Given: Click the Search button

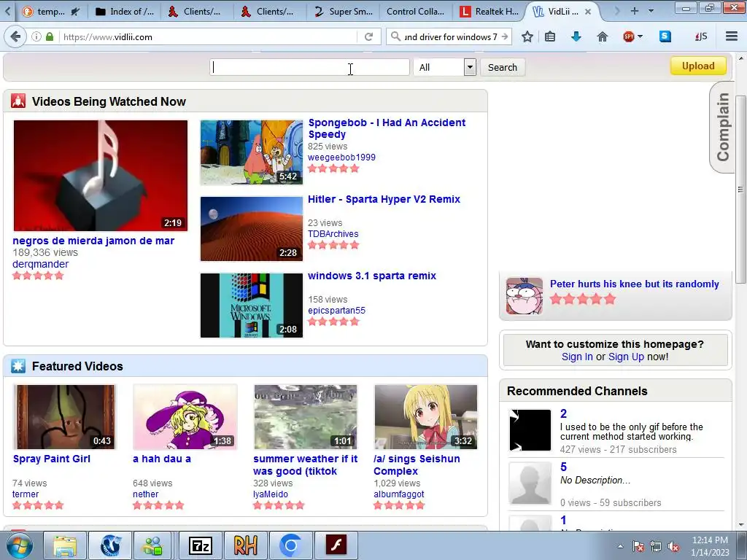Looking at the screenshot, I should tap(502, 67).
